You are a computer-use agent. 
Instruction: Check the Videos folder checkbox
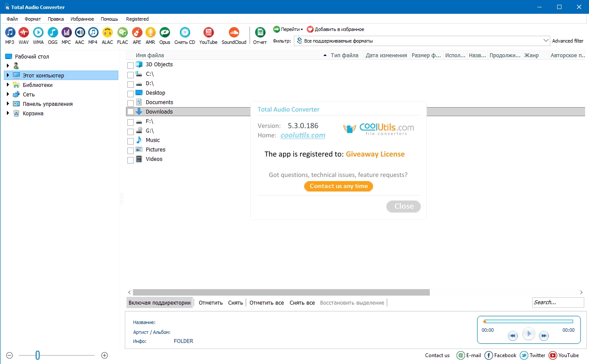click(131, 160)
